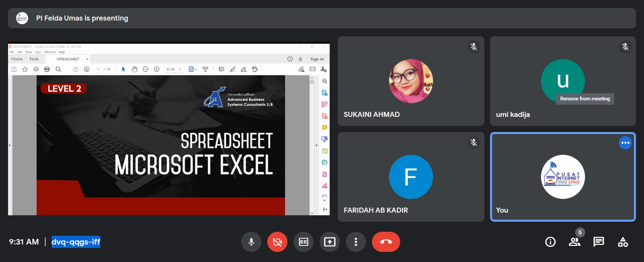Click the FARIDAH AB KADIR avatar
This screenshot has width=644, height=262.
(x=411, y=177)
